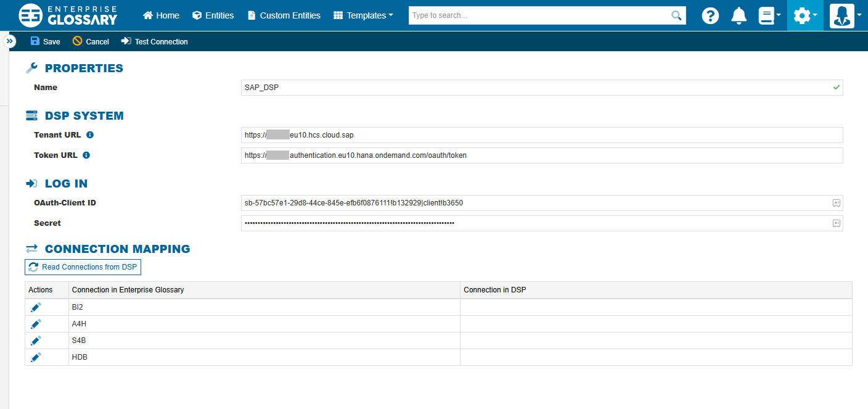Click the DSP connection cell for HDB
This screenshot has height=409, width=868.
656,357
